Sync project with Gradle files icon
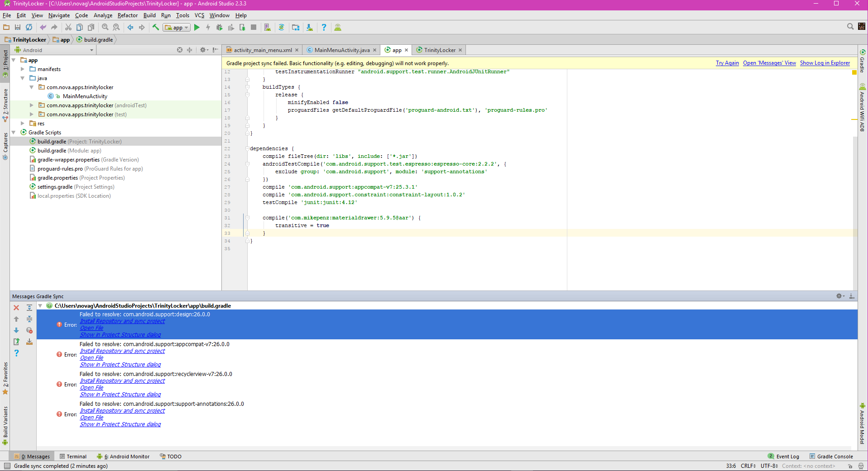Viewport: 868px width, 471px height. pos(281,28)
